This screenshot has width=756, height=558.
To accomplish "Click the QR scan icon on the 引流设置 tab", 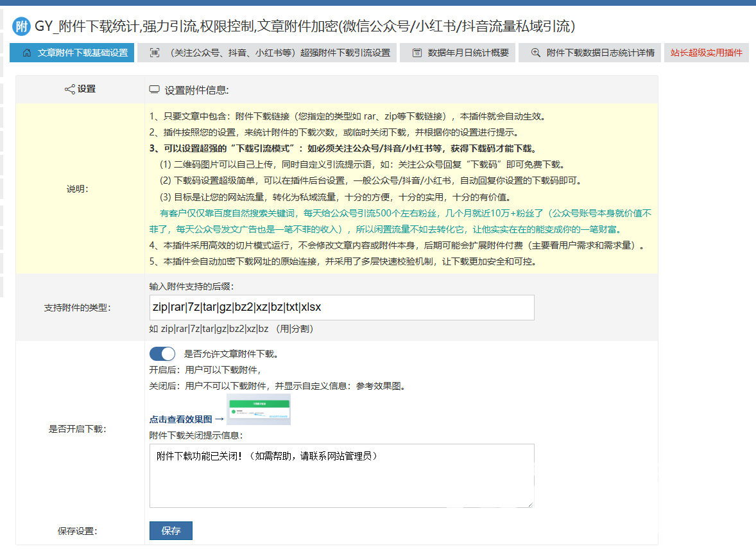I will (154, 53).
